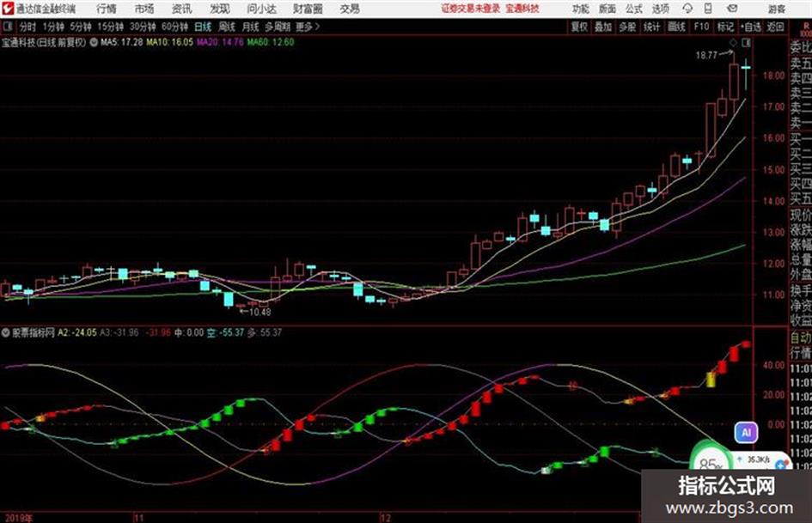The image size is (812, 523).
Task: Switch to the 1分钟 period tab
Action: coord(53,27)
